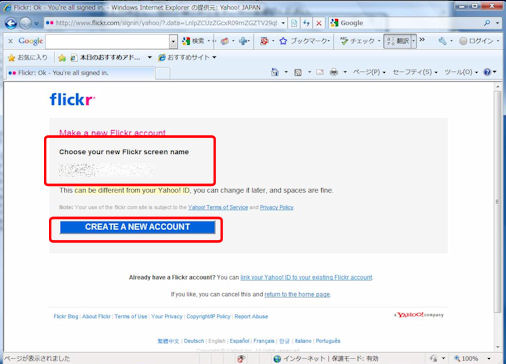The height and width of the screenshot is (364, 506).
Task: Switch language to Français
Action: click(x=264, y=341)
